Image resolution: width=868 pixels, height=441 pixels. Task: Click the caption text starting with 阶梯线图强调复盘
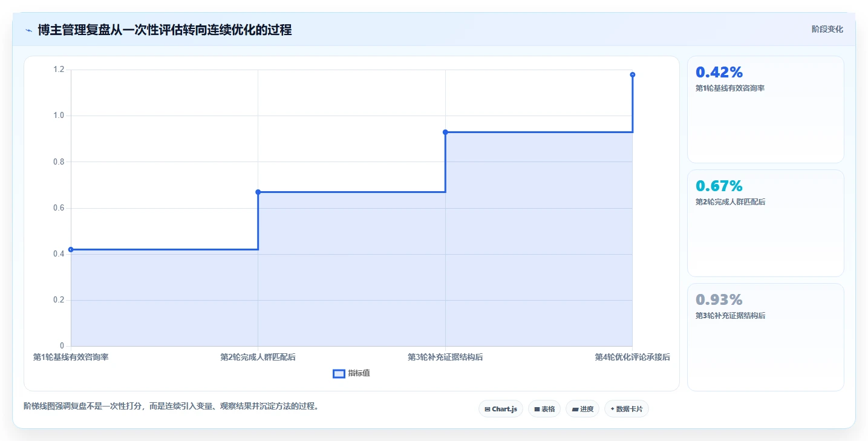click(171, 406)
